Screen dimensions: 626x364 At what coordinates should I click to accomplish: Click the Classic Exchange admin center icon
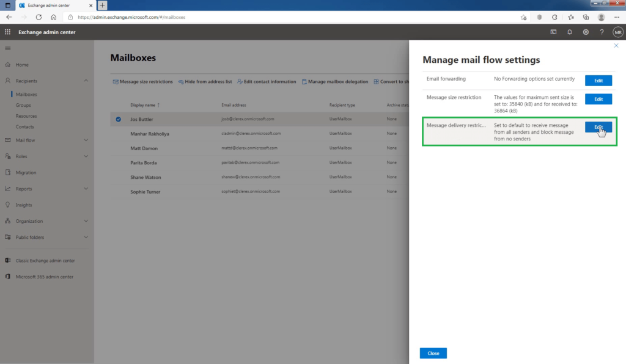coord(7,260)
